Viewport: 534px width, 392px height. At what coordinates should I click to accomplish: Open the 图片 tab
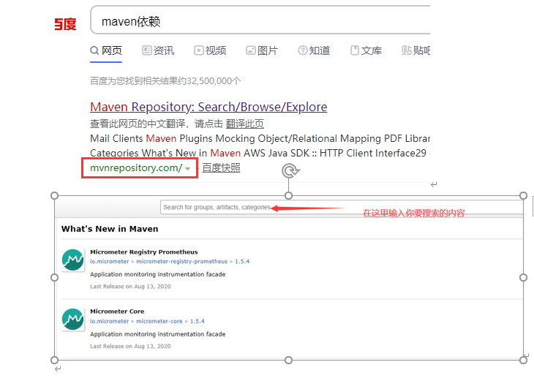[x=262, y=50]
